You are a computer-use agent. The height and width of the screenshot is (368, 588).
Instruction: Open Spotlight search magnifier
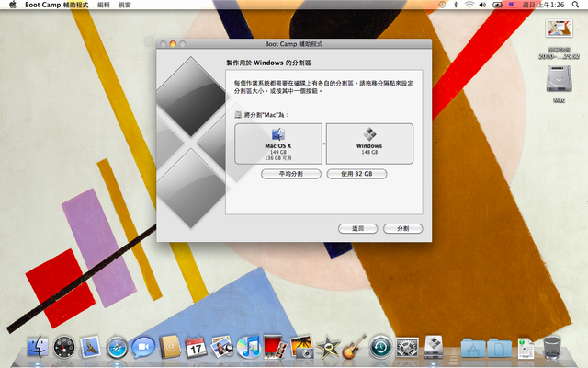click(575, 5)
